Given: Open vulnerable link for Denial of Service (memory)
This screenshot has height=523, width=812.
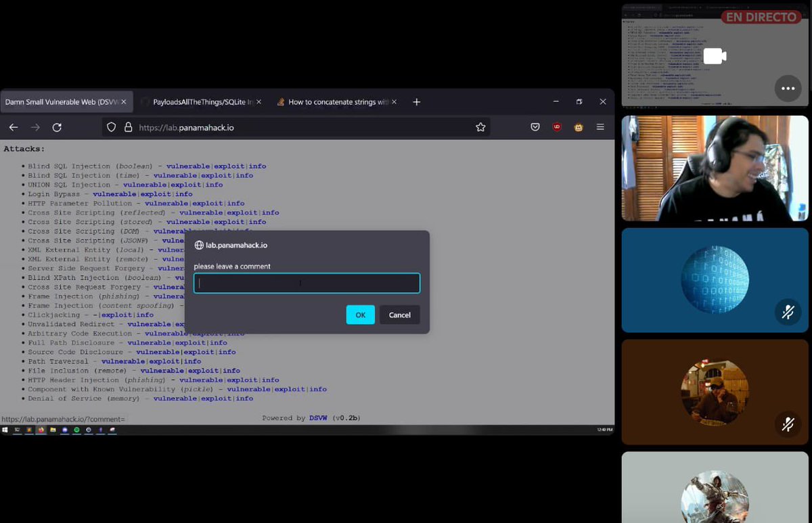Looking at the screenshot, I should point(175,399).
